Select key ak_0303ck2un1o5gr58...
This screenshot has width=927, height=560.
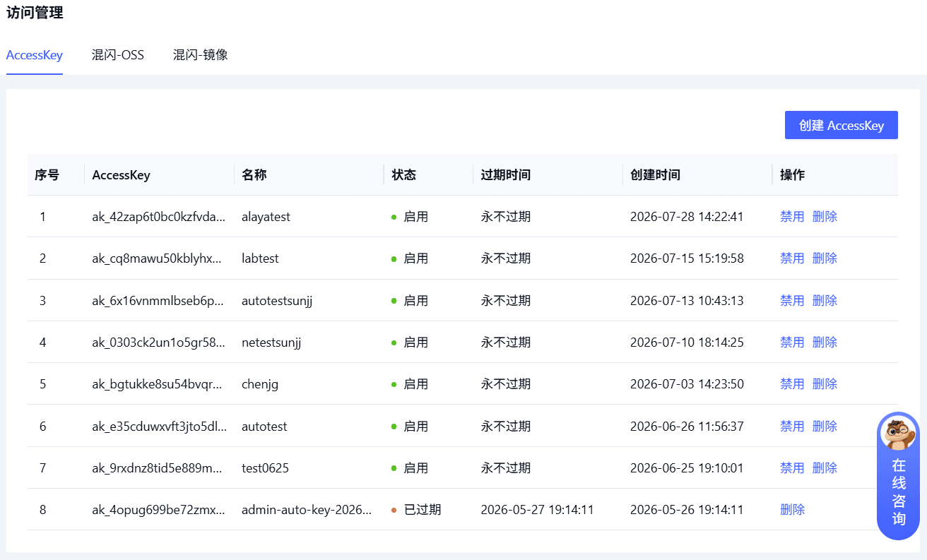pos(159,342)
